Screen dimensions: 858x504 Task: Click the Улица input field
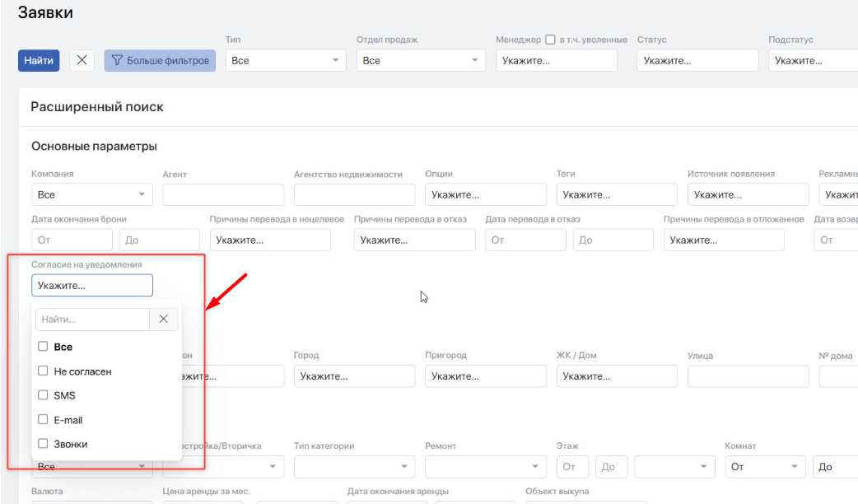748,376
